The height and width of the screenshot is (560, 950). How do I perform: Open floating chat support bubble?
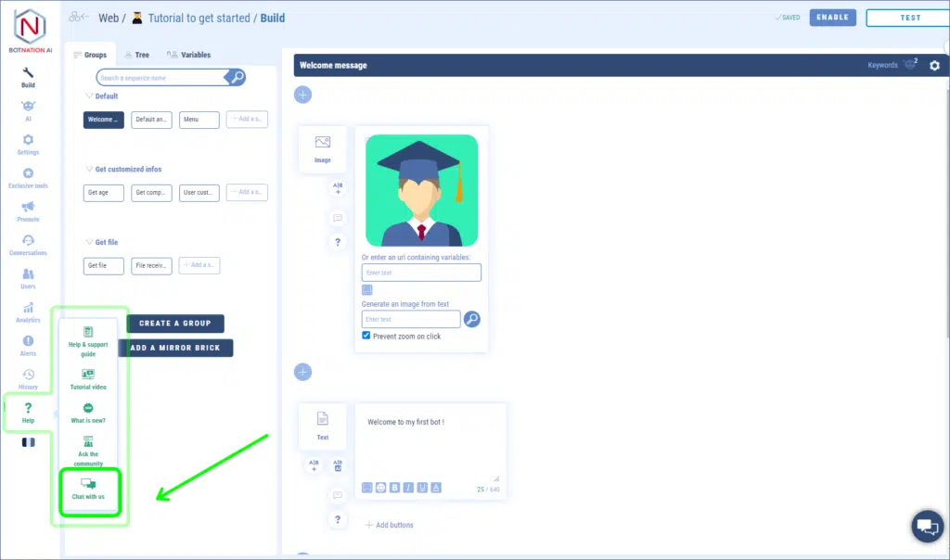925,526
